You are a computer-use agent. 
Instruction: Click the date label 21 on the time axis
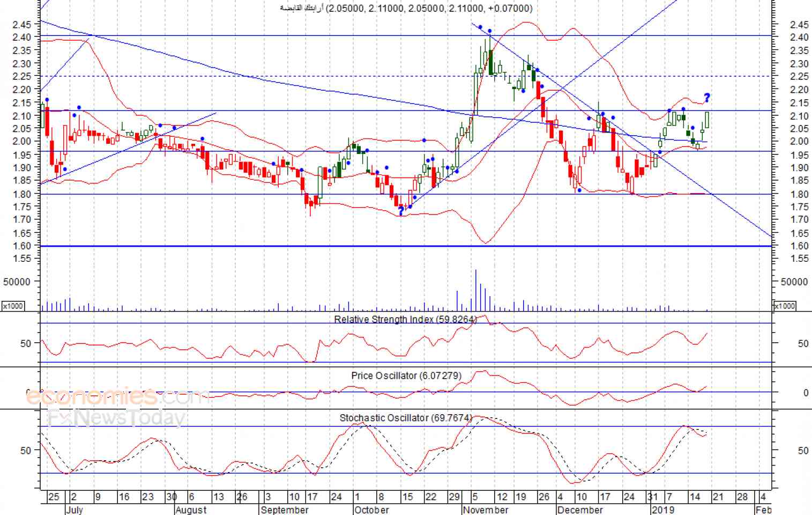[718, 497]
